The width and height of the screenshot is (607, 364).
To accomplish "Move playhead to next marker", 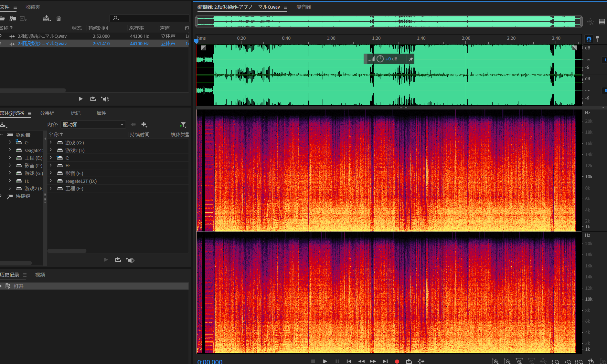I will click(385, 361).
